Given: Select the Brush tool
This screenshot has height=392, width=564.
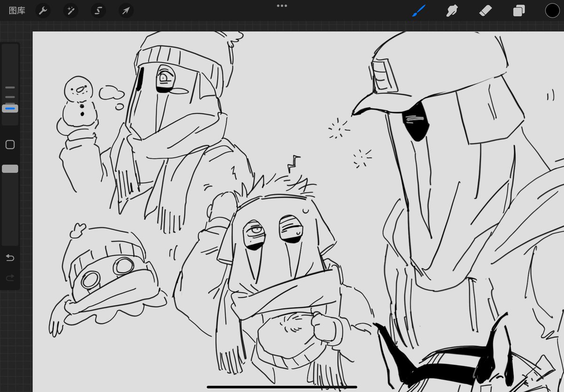Looking at the screenshot, I should (x=418, y=10).
